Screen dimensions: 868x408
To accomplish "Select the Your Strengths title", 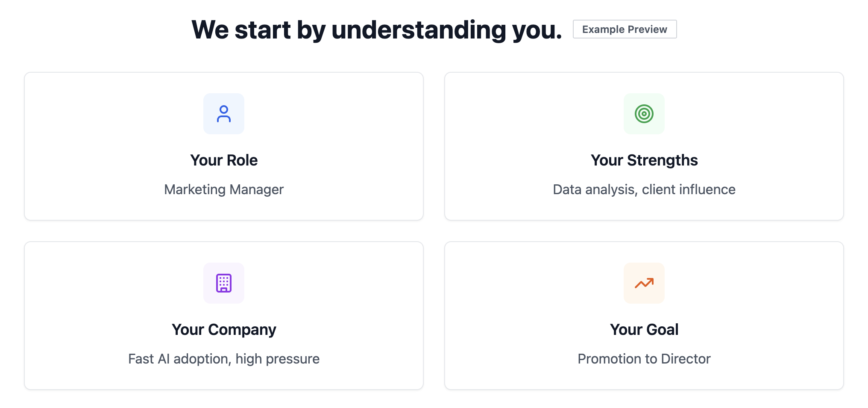I will (x=644, y=160).
